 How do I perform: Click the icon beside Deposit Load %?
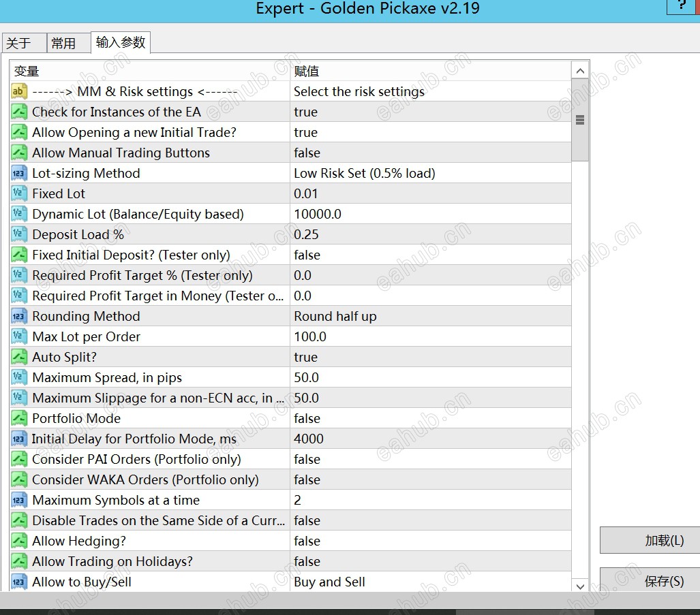click(19, 234)
